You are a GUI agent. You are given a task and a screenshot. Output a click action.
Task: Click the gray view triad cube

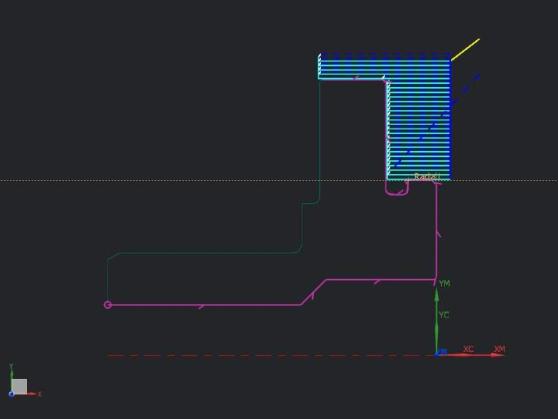click(x=19, y=386)
